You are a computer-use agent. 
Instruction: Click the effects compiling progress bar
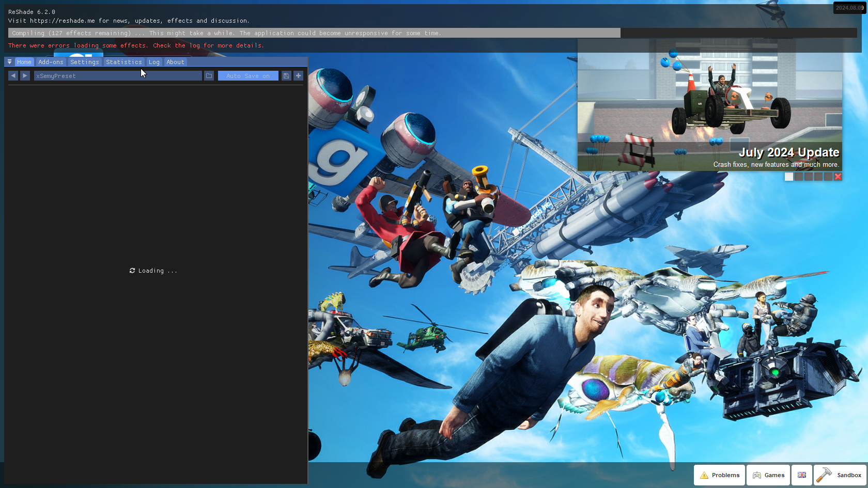(x=432, y=33)
